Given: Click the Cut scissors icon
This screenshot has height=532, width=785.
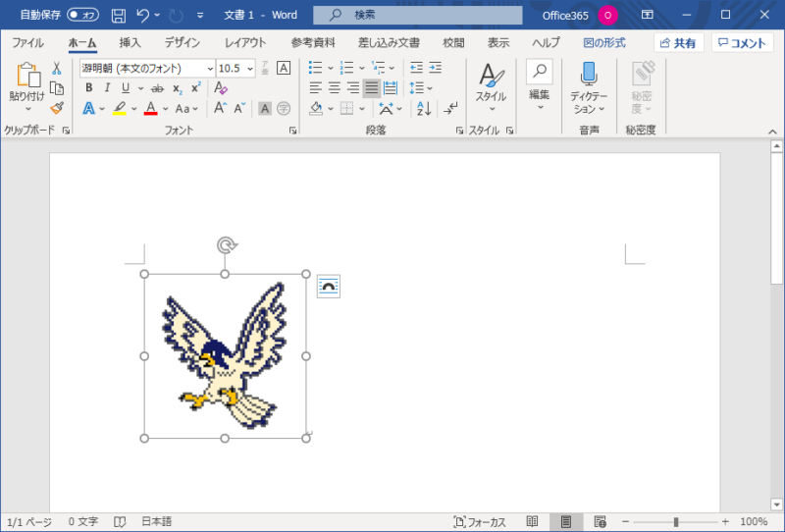Looking at the screenshot, I should (x=57, y=69).
